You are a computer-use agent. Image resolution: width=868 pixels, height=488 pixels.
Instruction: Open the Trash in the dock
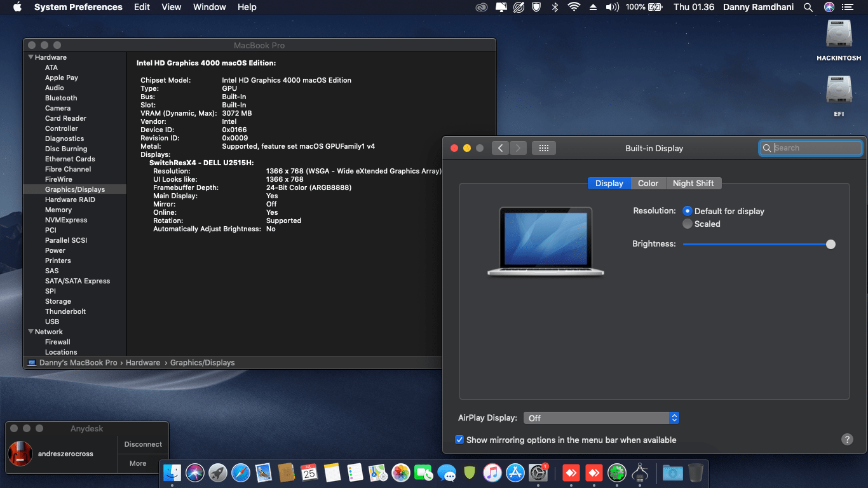click(696, 473)
